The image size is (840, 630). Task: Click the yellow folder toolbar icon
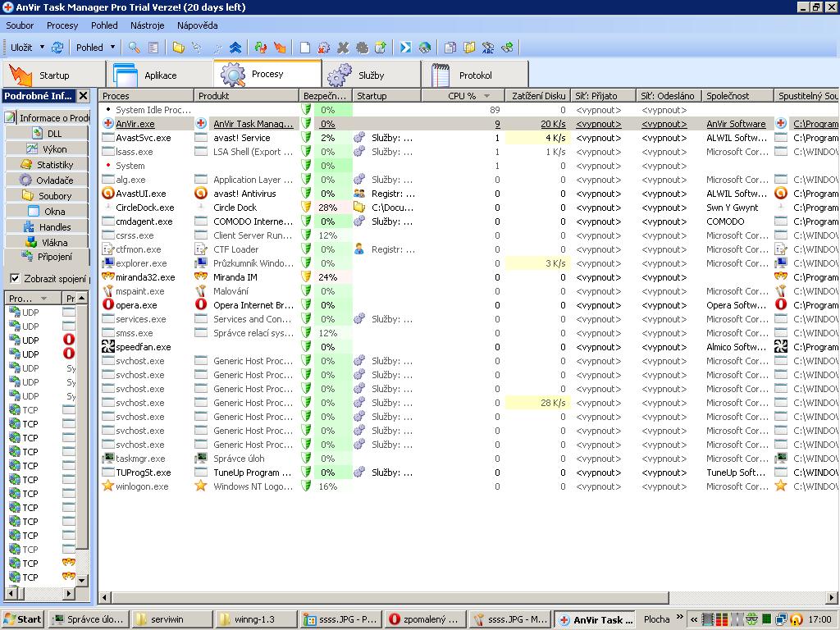[x=178, y=48]
